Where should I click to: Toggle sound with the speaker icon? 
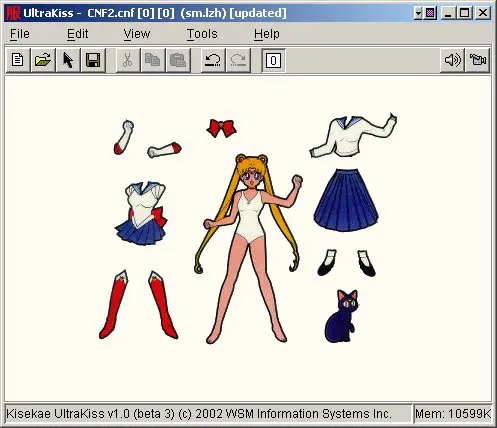click(452, 60)
